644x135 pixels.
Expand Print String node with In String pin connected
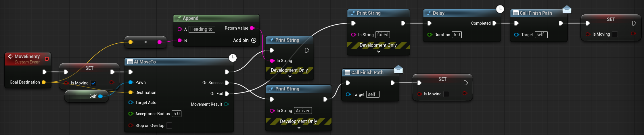(290, 77)
